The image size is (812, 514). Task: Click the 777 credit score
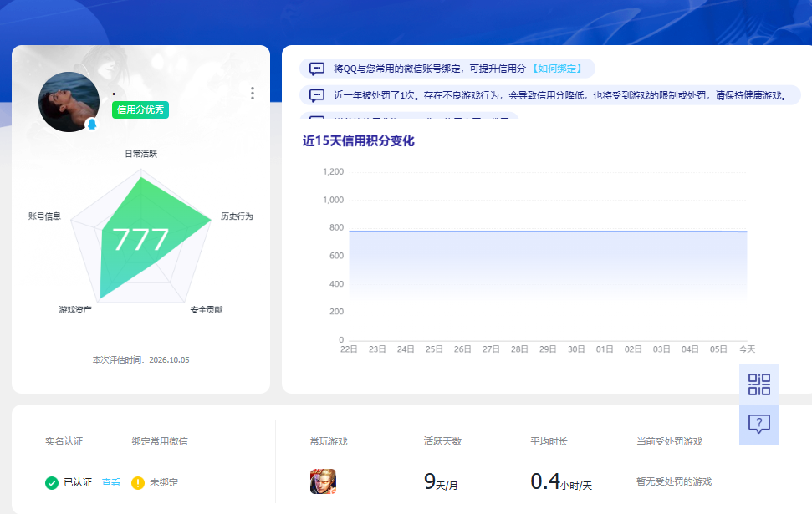tap(140, 240)
